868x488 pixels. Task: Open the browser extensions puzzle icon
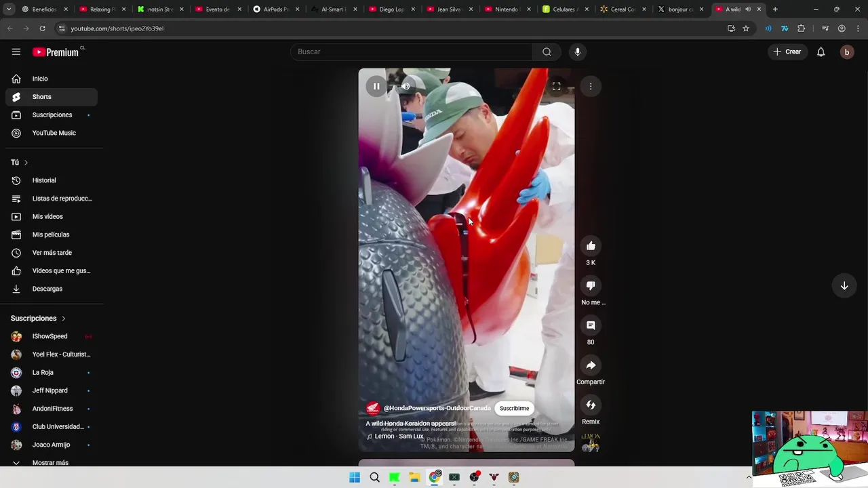tap(802, 28)
